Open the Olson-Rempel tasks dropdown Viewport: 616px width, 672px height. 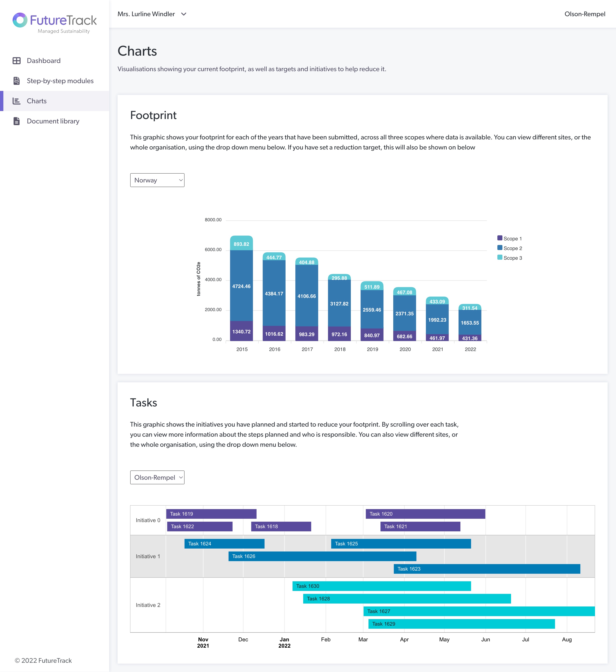(x=157, y=477)
